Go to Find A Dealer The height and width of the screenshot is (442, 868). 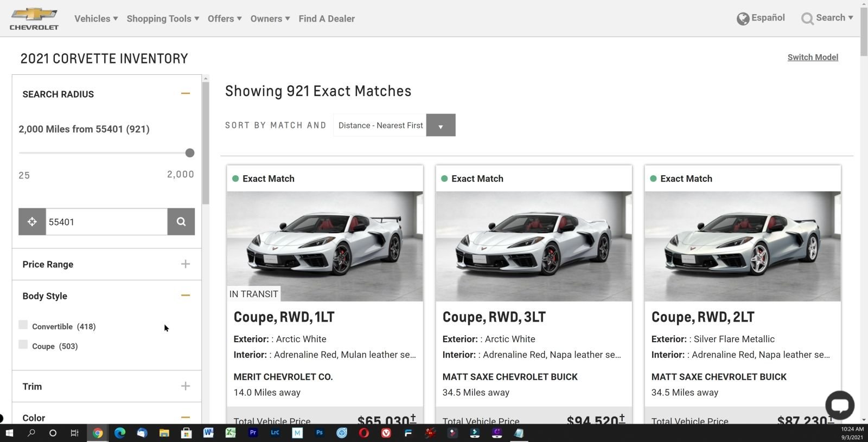(x=327, y=18)
